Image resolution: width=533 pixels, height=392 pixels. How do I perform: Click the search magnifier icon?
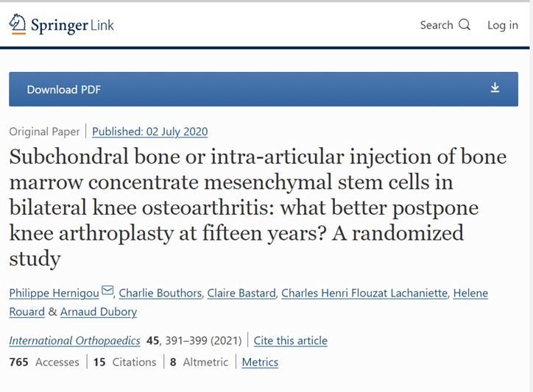point(465,25)
